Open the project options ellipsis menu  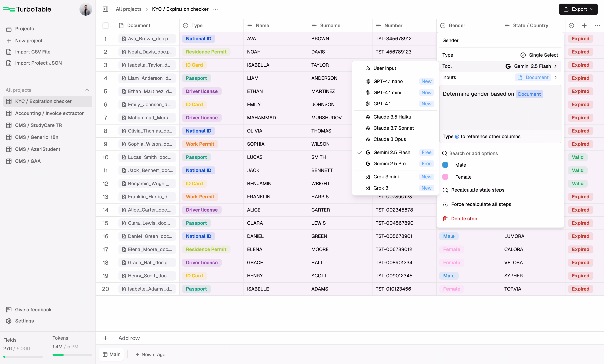coord(216,9)
